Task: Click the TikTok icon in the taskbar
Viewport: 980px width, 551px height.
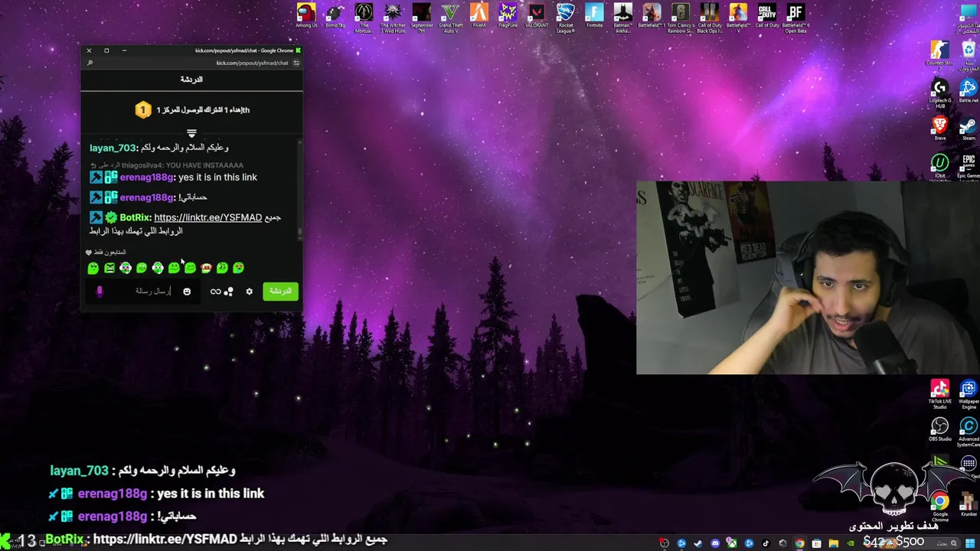Action: [766, 543]
